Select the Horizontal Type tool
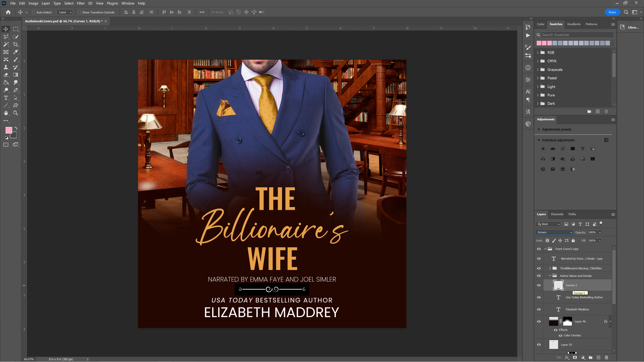 point(6,98)
